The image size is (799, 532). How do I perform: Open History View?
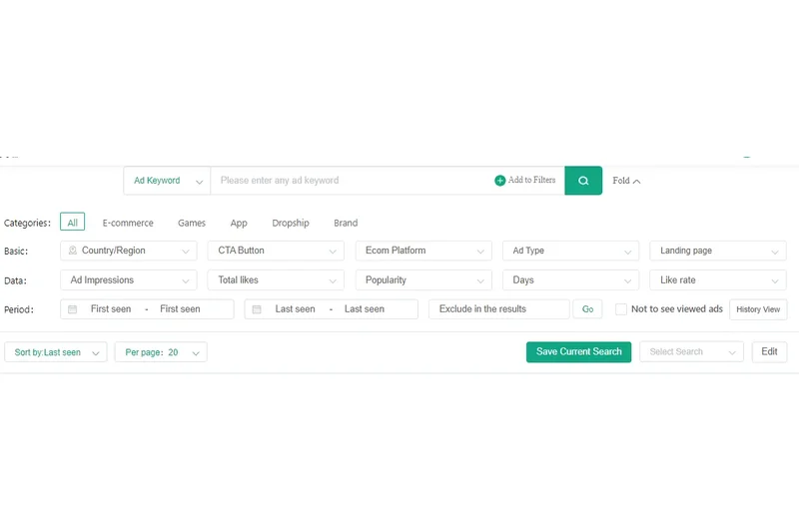coord(758,309)
